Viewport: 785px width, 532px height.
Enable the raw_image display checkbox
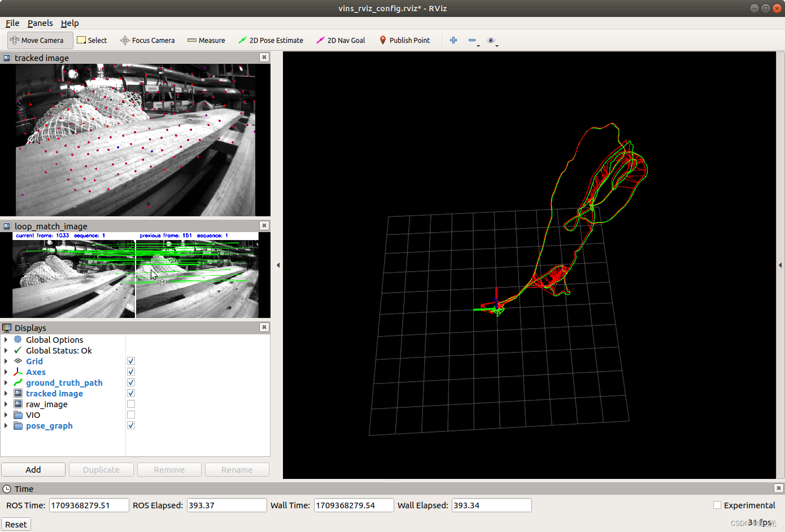(131, 404)
